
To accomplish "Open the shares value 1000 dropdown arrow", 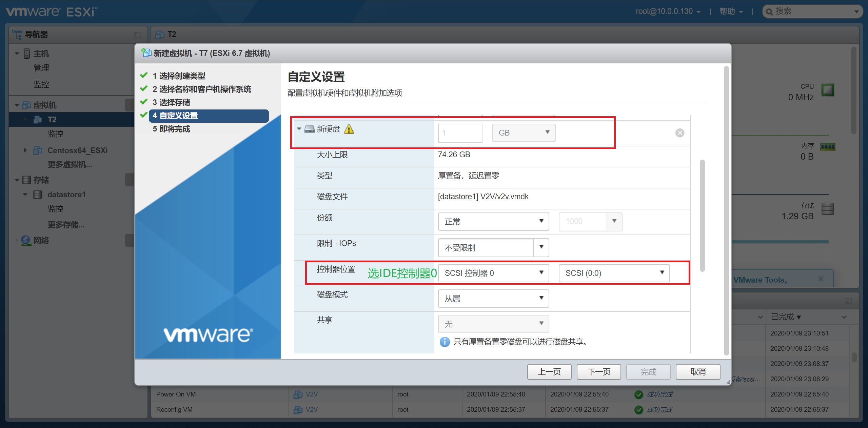I will [614, 221].
